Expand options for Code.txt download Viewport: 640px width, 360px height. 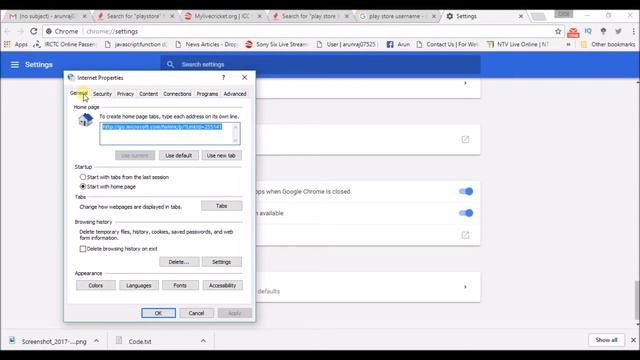(x=203, y=341)
